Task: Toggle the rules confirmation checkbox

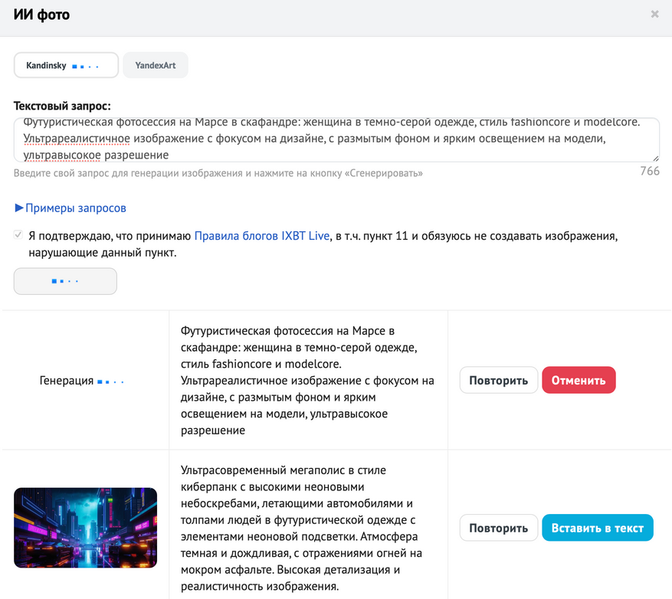Action: coord(15,236)
